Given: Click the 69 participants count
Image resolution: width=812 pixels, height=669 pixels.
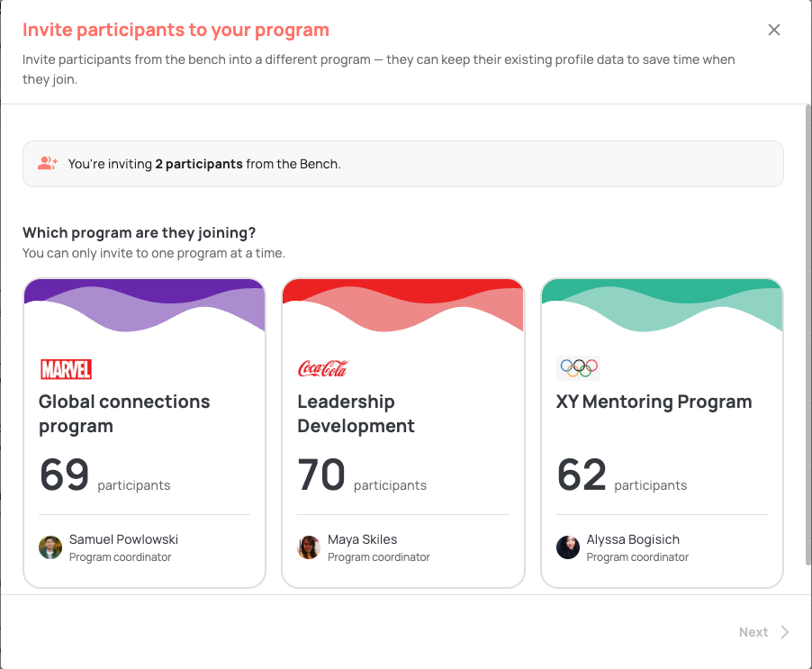Looking at the screenshot, I should click(x=104, y=475).
